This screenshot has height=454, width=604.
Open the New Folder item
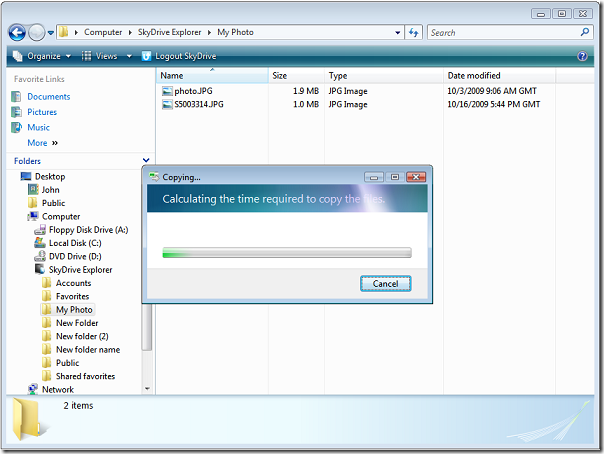77,323
